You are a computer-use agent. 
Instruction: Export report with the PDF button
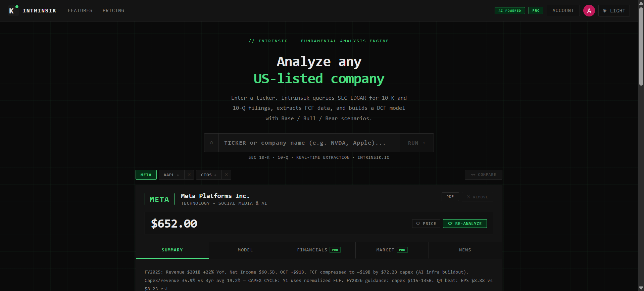(x=450, y=197)
